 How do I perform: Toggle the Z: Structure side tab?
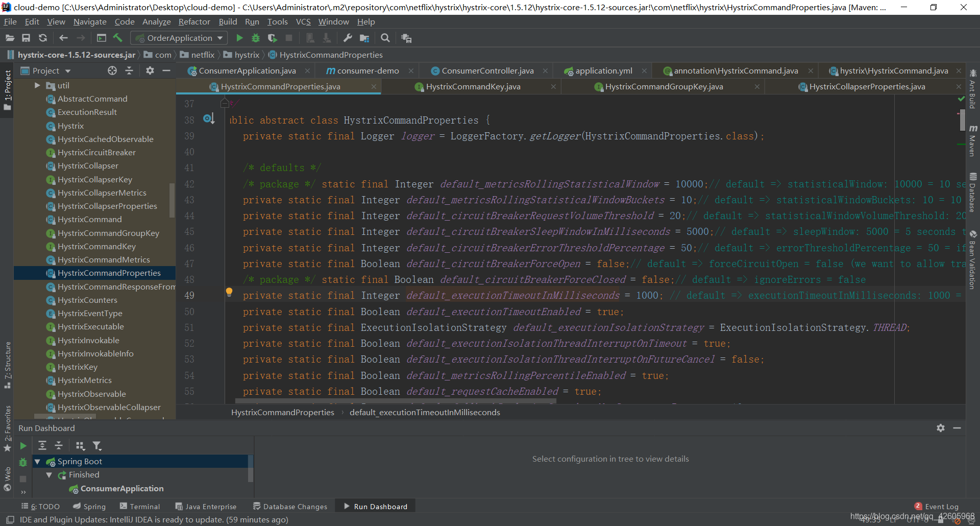pyautogui.click(x=7, y=365)
